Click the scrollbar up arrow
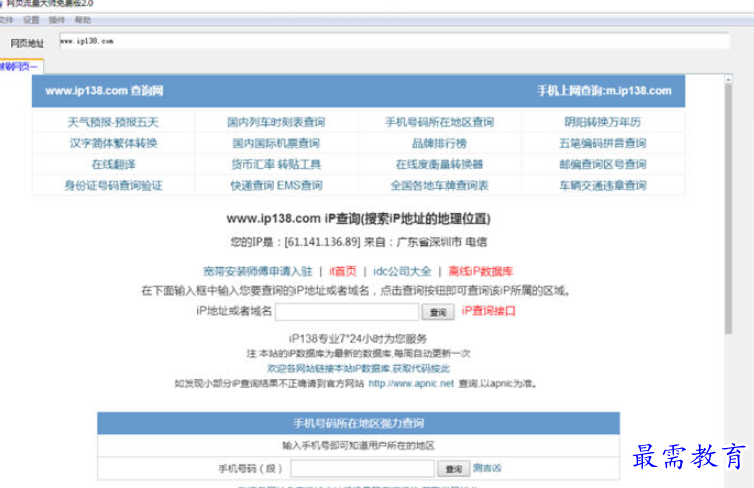 click(x=729, y=78)
